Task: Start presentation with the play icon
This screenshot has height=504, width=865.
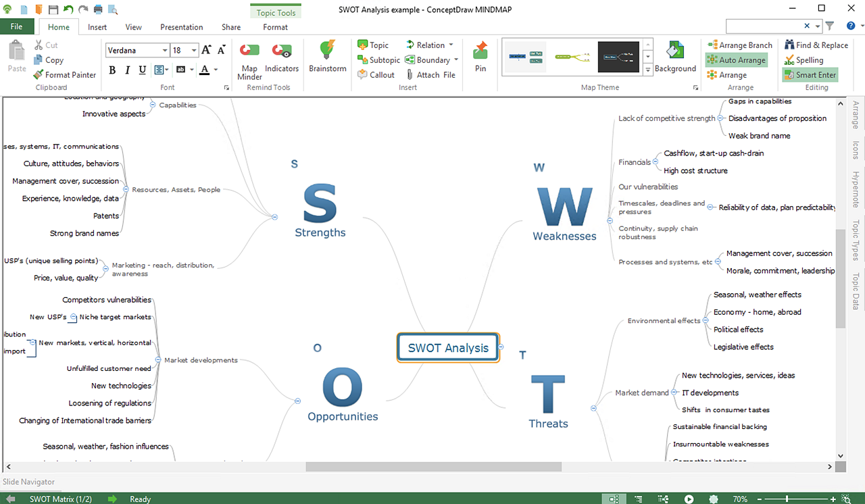Action: (x=689, y=499)
